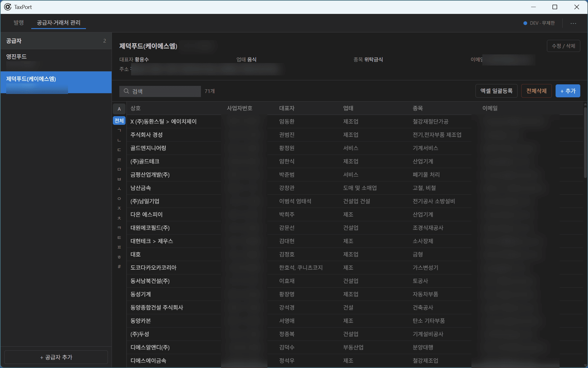Click the + 추가 button

[568, 91]
